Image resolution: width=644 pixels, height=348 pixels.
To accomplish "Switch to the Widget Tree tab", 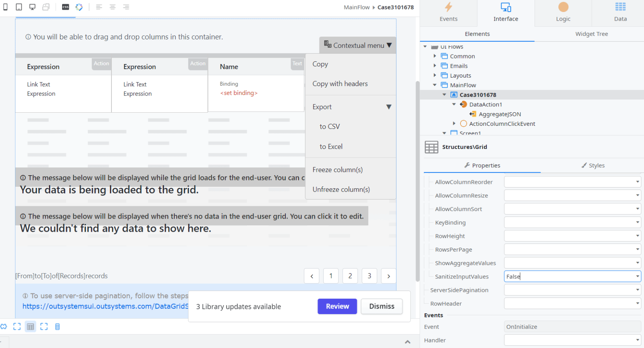I will click(591, 34).
